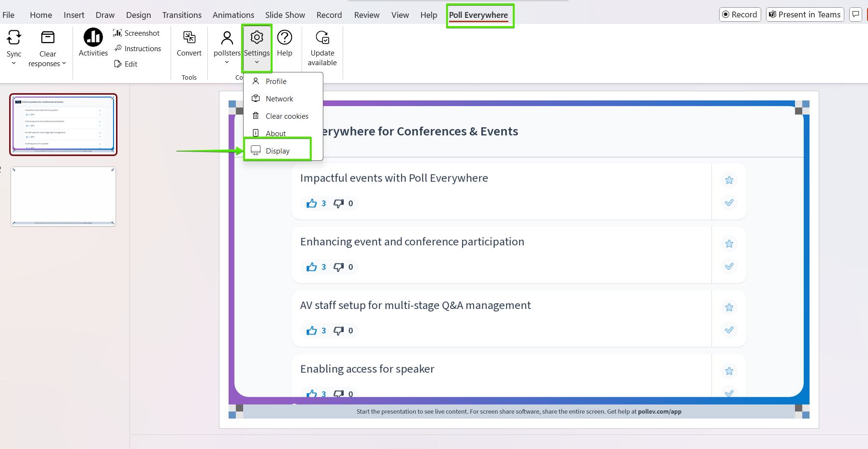The width and height of the screenshot is (868, 449).
Task: Click the Update available icon
Action: tap(322, 37)
